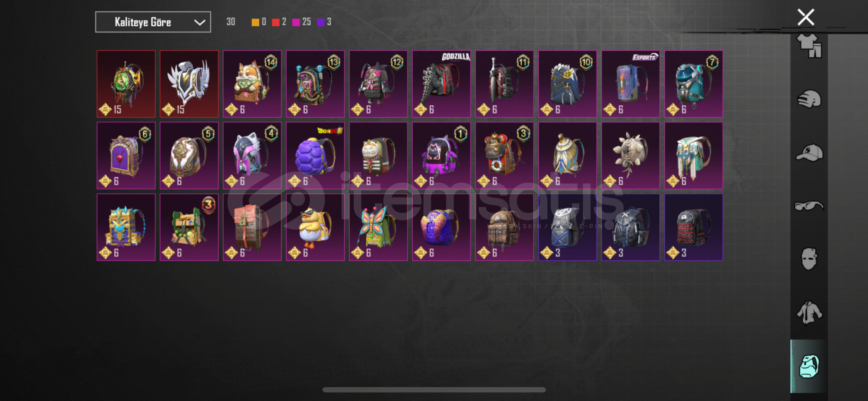Open the Kaliteye Göre sort dropdown
Image resolution: width=868 pixels, height=401 pixels.
(x=153, y=22)
